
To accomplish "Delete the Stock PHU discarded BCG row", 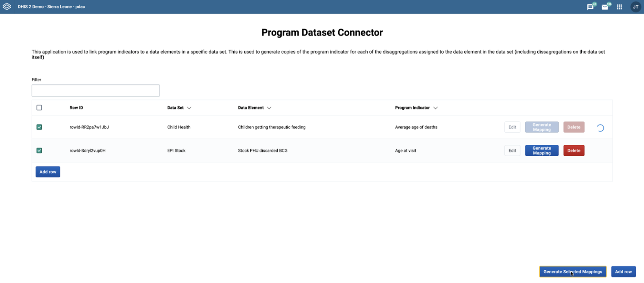I will pyautogui.click(x=573, y=150).
